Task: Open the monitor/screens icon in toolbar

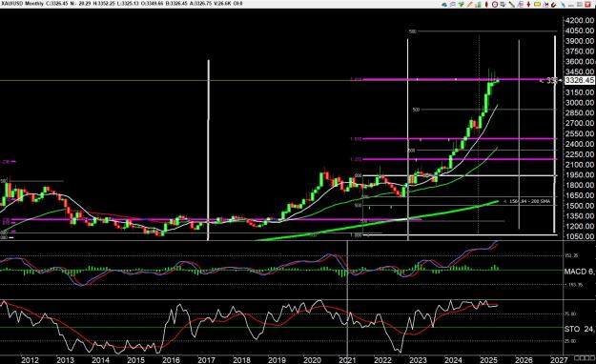Action: pos(504,5)
